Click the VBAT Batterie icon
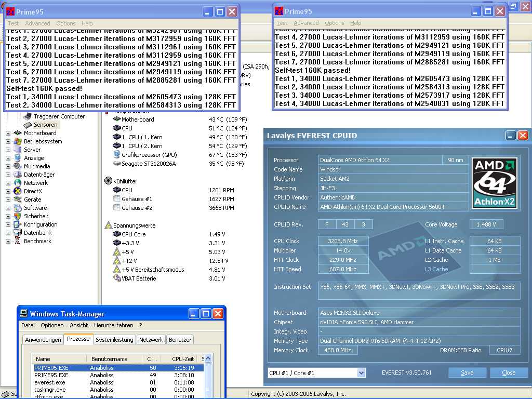 (117, 278)
